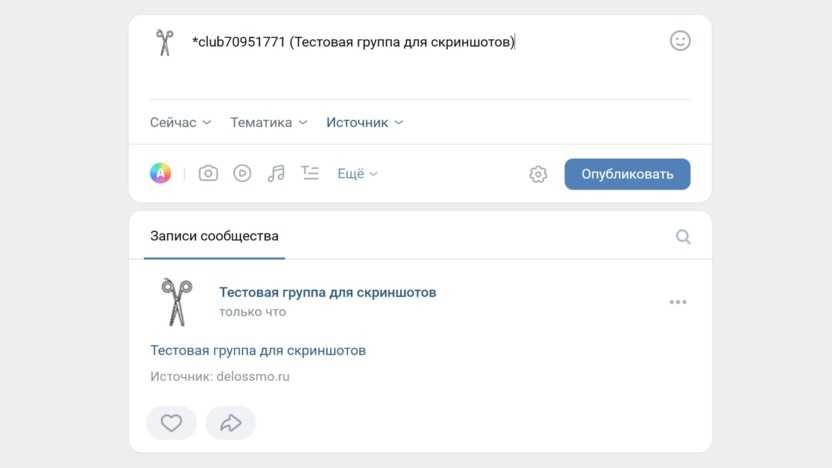
Task: Open the scissors avatar in post header
Action: coord(177,302)
